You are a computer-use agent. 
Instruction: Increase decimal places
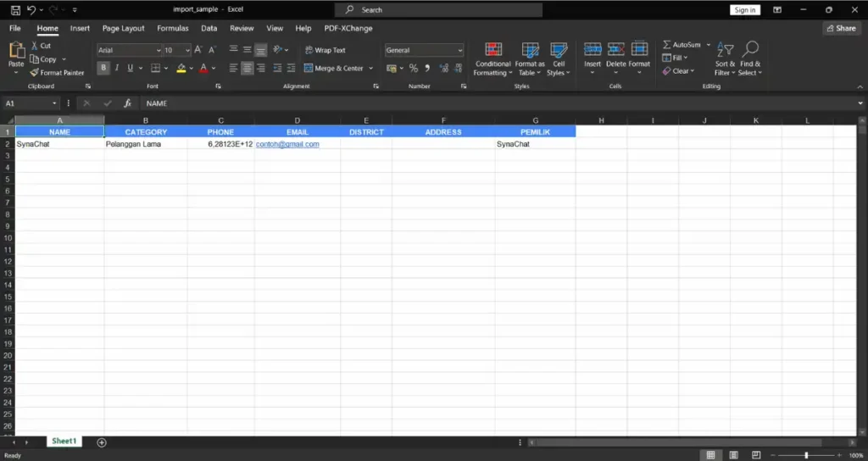click(443, 68)
